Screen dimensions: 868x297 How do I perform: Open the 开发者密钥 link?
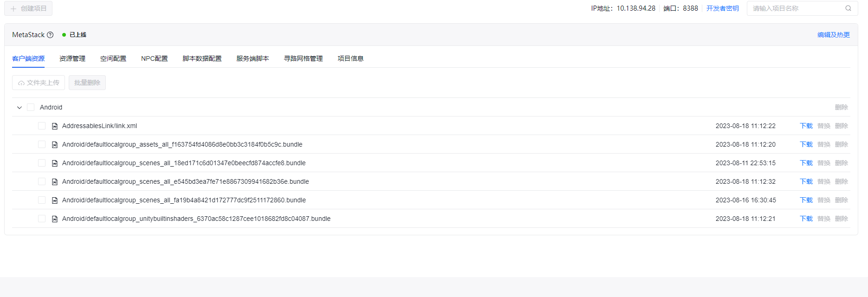tap(722, 8)
